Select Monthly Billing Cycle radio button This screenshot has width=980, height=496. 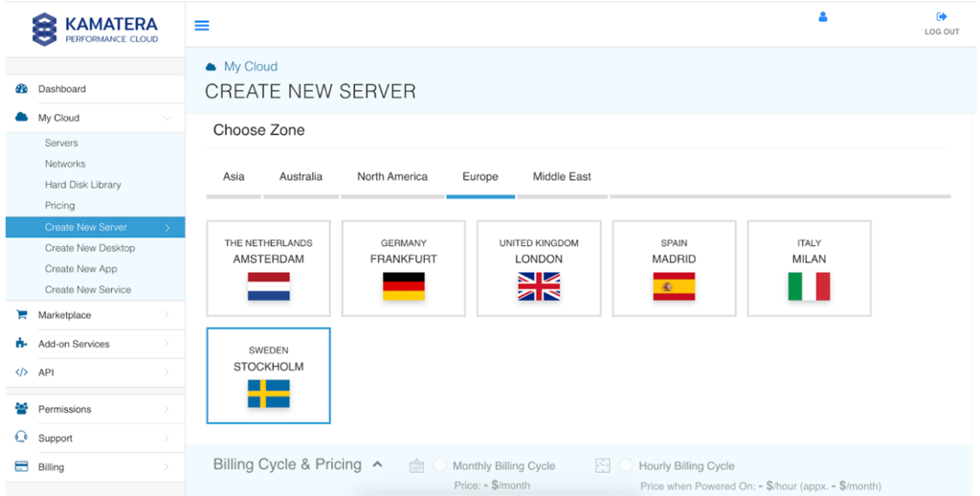click(440, 465)
